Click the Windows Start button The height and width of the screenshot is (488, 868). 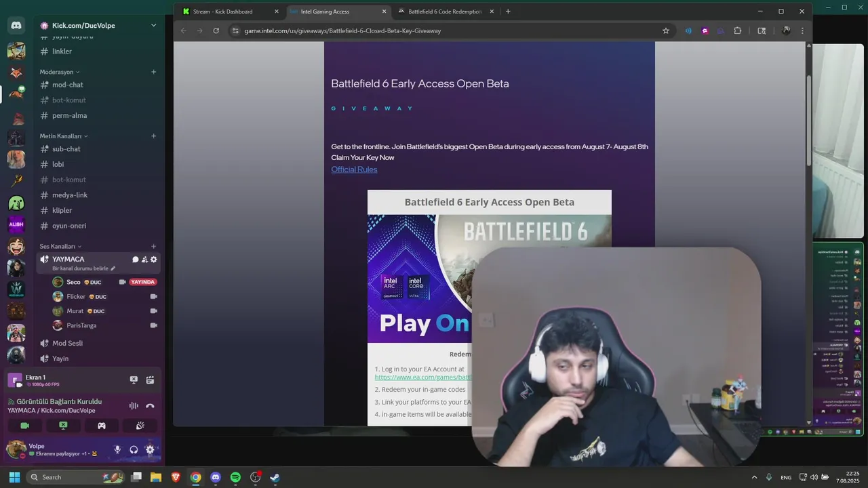(x=14, y=477)
